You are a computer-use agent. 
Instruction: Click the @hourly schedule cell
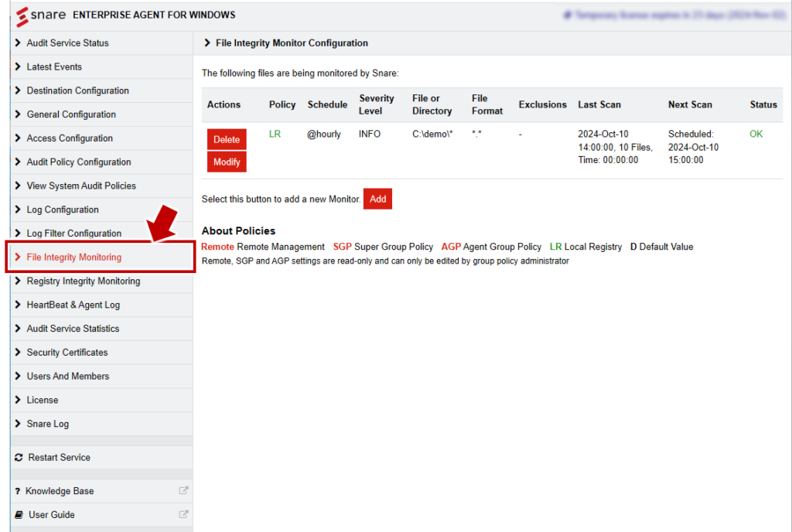tap(324, 134)
